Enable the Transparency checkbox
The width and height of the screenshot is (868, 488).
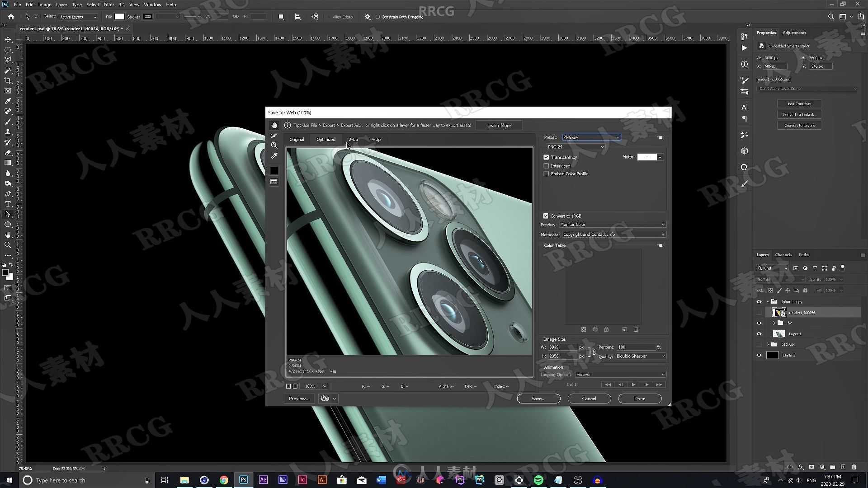tap(546, 156)
